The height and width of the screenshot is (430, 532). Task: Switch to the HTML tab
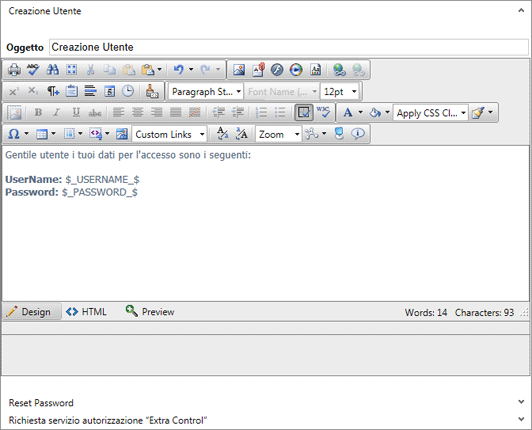point(87,312)
